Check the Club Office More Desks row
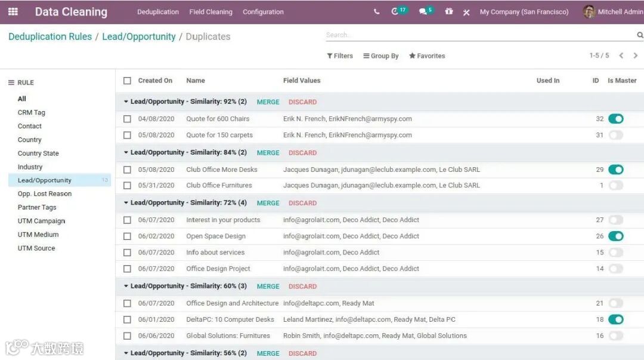 128,170
